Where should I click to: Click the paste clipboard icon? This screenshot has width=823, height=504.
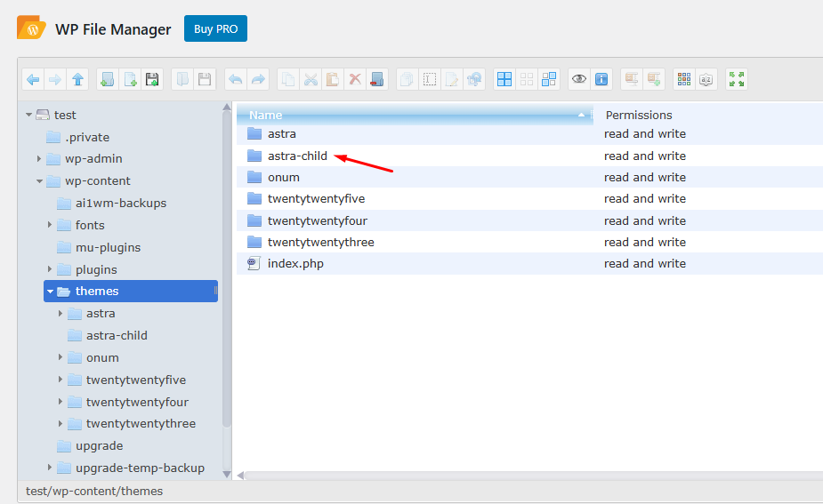pos(333,80)
